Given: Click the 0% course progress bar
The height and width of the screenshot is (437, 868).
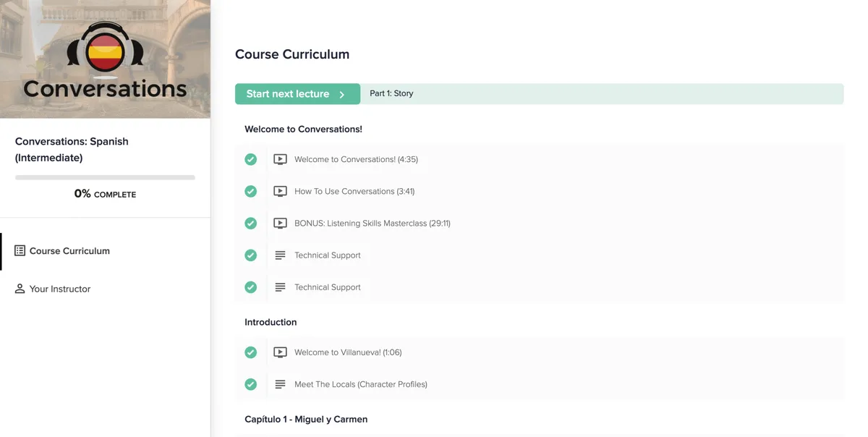Looking at the screenshot, I should tap(105, 177).
